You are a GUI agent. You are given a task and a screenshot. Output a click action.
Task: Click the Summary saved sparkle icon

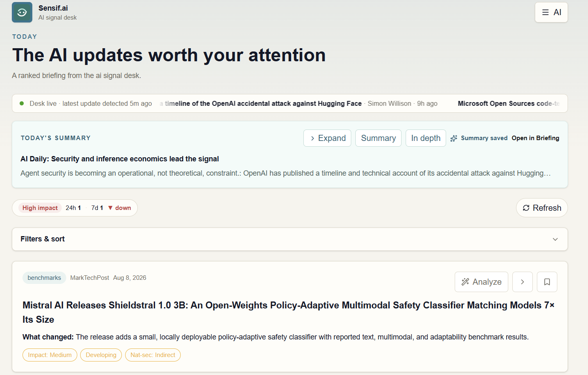tap(454, 138)
